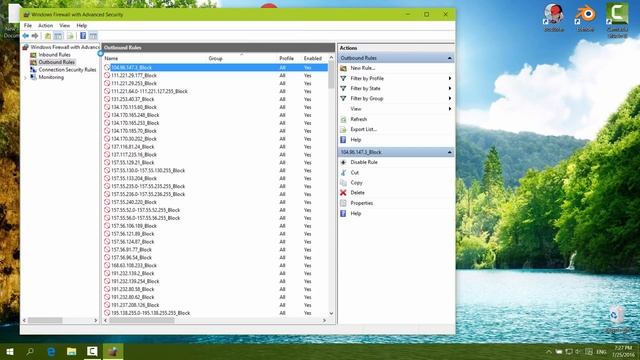This screenshot has height=360, width=640.
Task: Sort rules by Enabled column header
Action: coord(313,59)
